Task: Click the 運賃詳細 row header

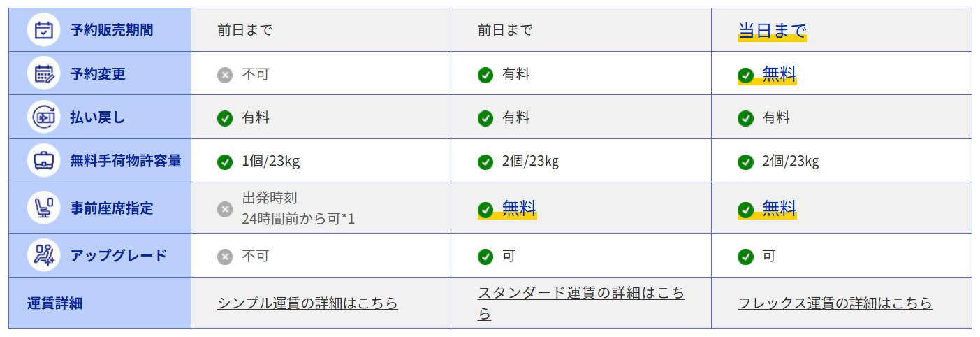Action: click(x=55, y=303)
